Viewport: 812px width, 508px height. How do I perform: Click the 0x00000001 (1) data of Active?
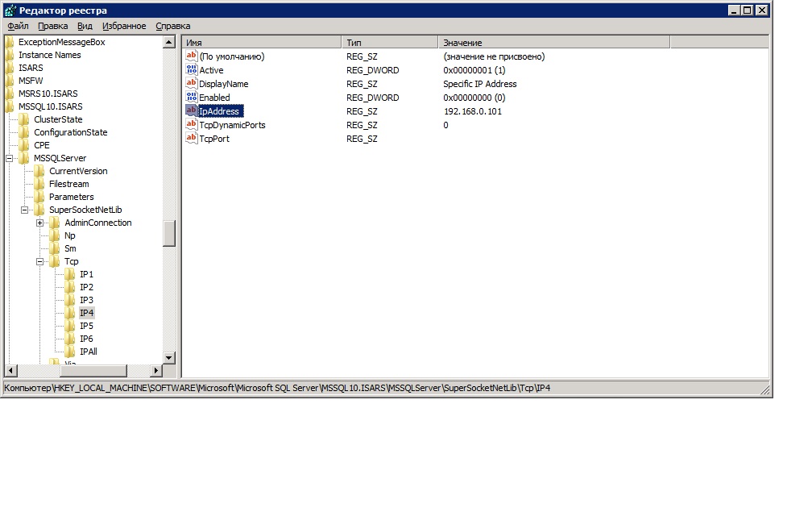[x=474, y=70]
